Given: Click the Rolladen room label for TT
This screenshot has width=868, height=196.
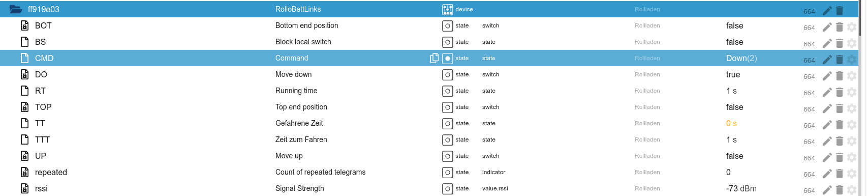Looking at the screenshot, I should pyautogui.click(x=647, y=123).
